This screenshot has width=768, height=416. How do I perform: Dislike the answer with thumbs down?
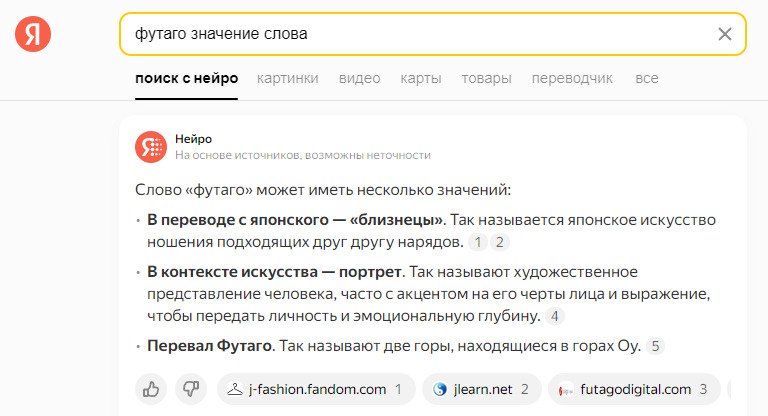(x=190, y=389)
